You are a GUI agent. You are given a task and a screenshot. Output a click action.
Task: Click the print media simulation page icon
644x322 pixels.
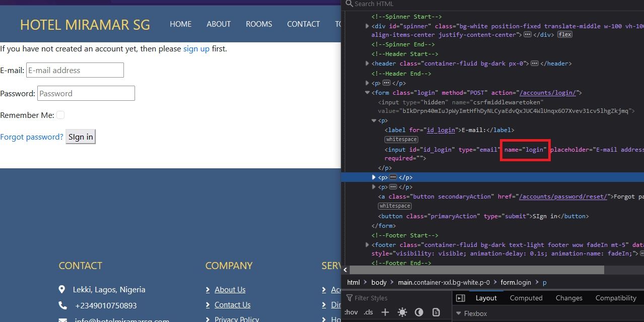click(x=435, y=312)
